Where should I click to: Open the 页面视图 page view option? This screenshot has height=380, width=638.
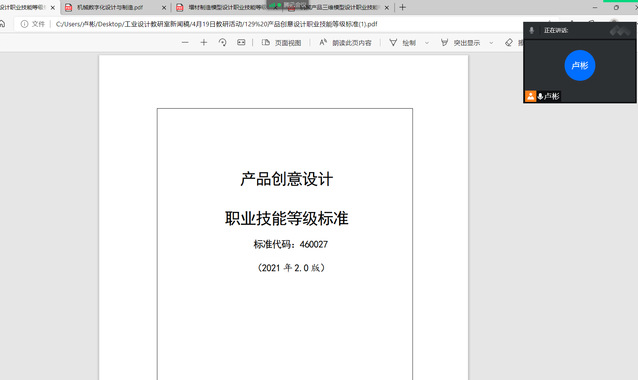point(281,43)
